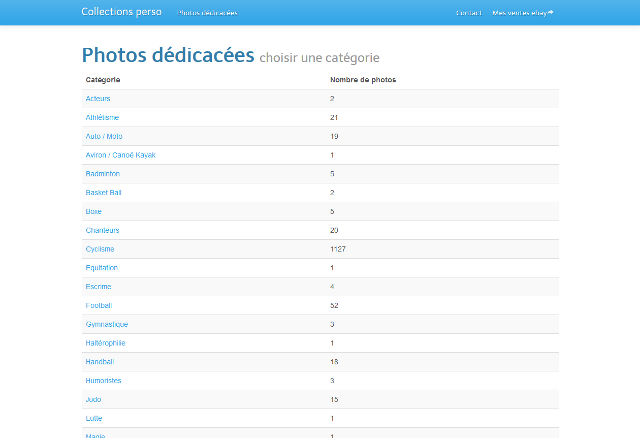Open the Gymnastique category
The width and height of the screenshot is (640, 438).
[x=107, y=324]
